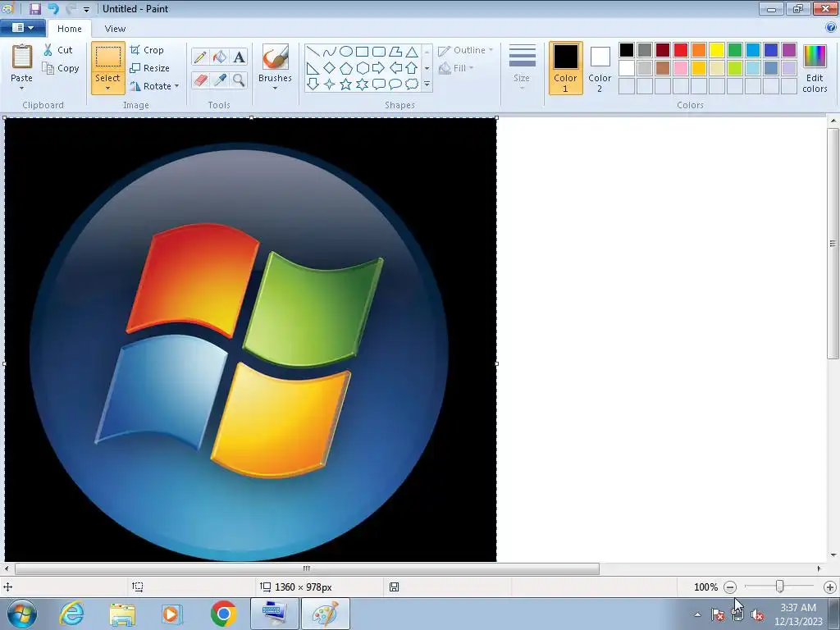Screen dimensions: 840x630
Task: Toggle the rectangular Select tool
Action: click(107, 57)
